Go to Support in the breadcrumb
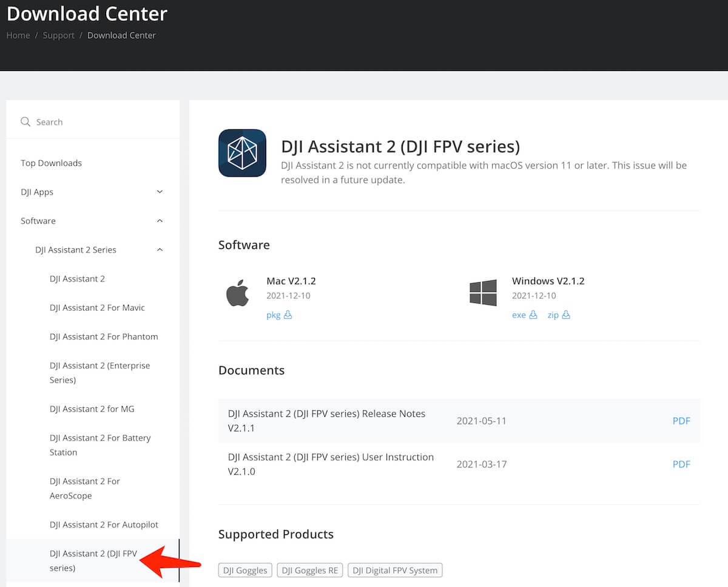Viewport: 728px width, 587px height. pyautogui.click(x=59, y=35)
